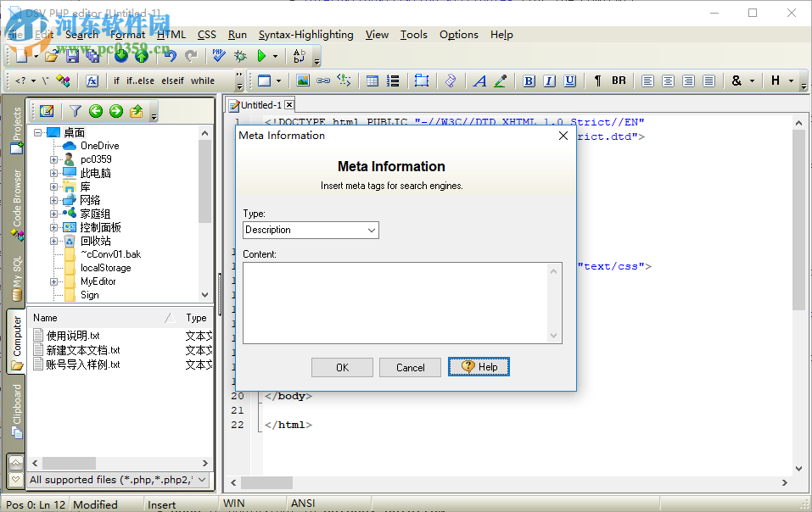Toggle bold formatting
Viewport: 812px width, 512px height.
pyautogui.click(x=529, y=81)
